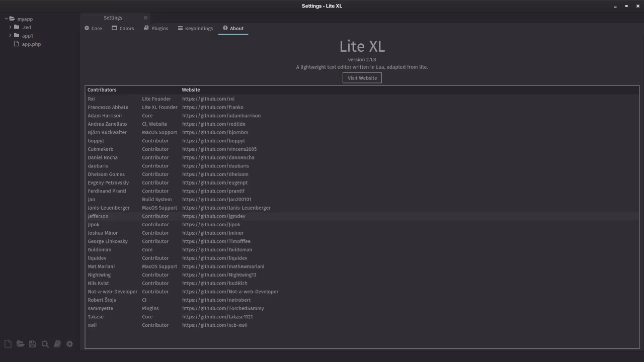Select the jefferson contributor row

pos(98,216)
